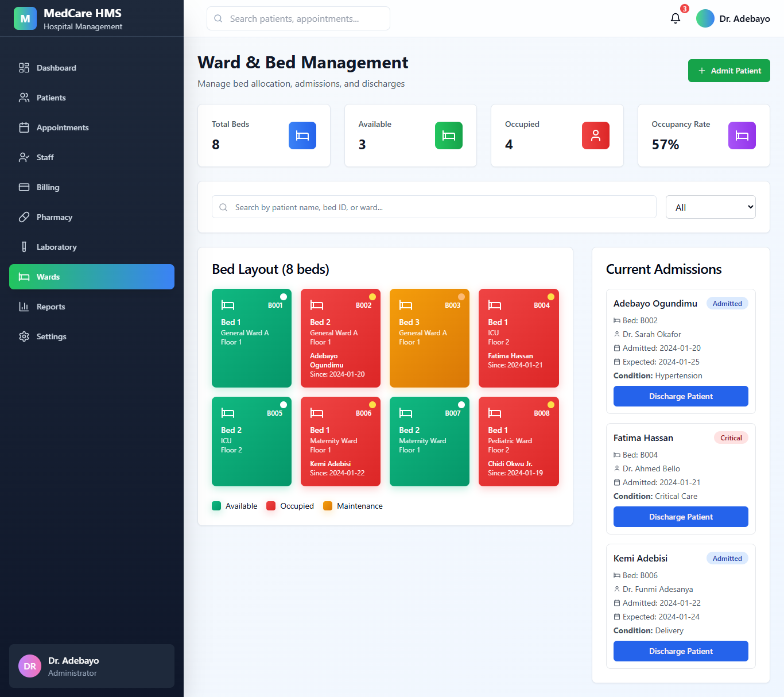The width and height of the screenshot is (784, 697).
Task: Click the orange Maintenance legend swatch
Action: click(x=328, y=506)
